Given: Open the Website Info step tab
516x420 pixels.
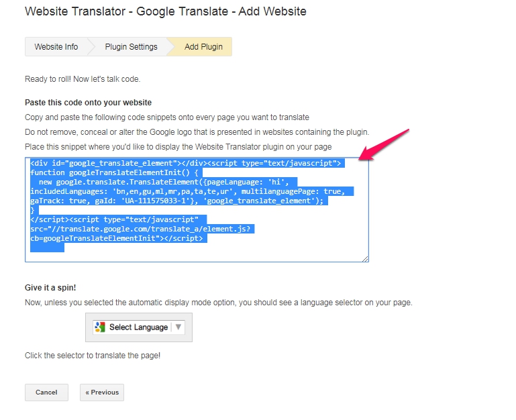Looking at the screenshot, I should (56, 47).
